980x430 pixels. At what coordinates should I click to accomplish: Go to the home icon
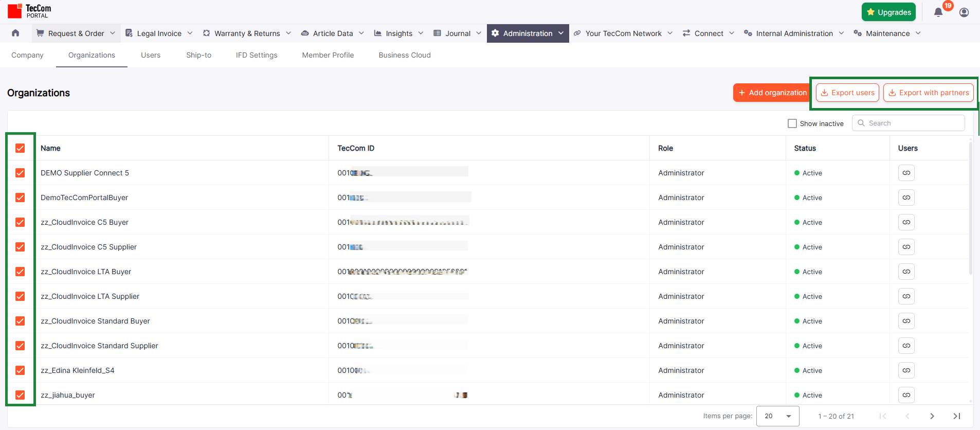click(15, 33)
